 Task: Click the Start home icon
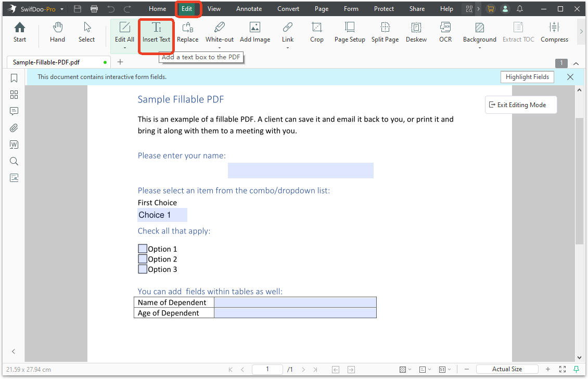click(x=19, y=32)
